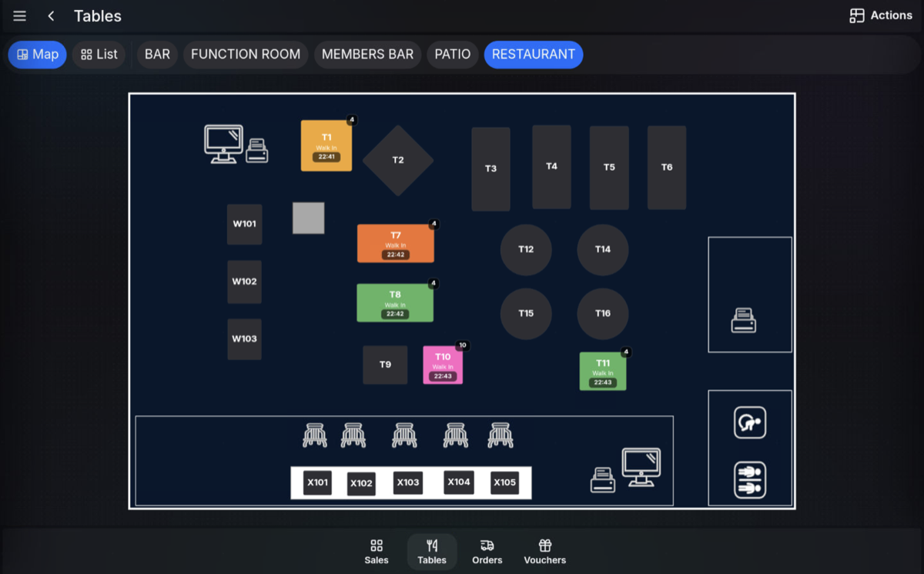Select table T4
This screenshot has height=574, width=924.
pyautogui.click(x=551, y=166)
